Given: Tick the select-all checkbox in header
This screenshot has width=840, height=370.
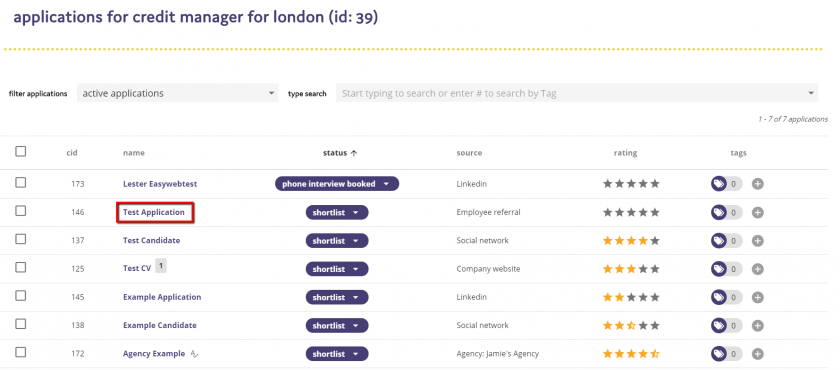Looking at the screenshot, I should [20, 152].
